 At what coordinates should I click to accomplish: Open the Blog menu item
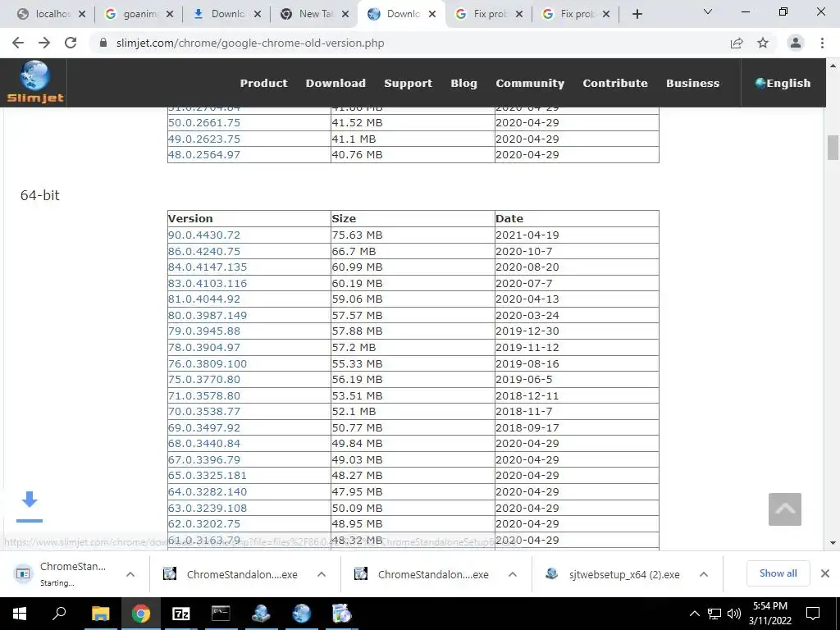point(463,83)
